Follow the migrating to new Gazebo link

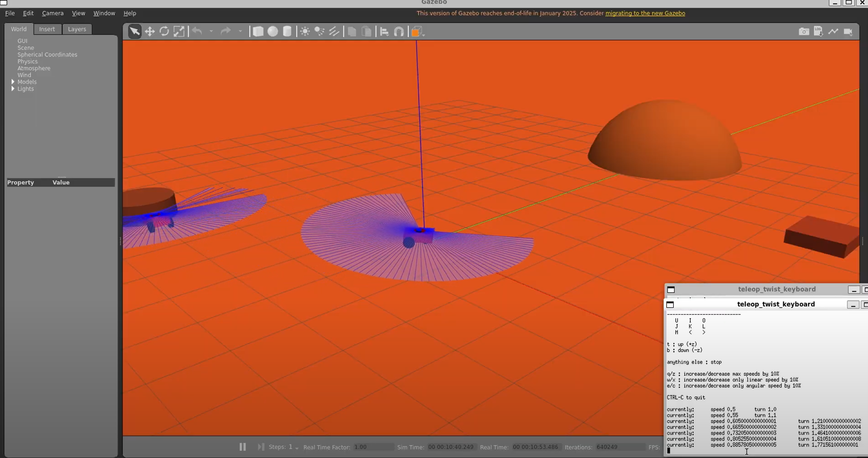coord(645,13)
